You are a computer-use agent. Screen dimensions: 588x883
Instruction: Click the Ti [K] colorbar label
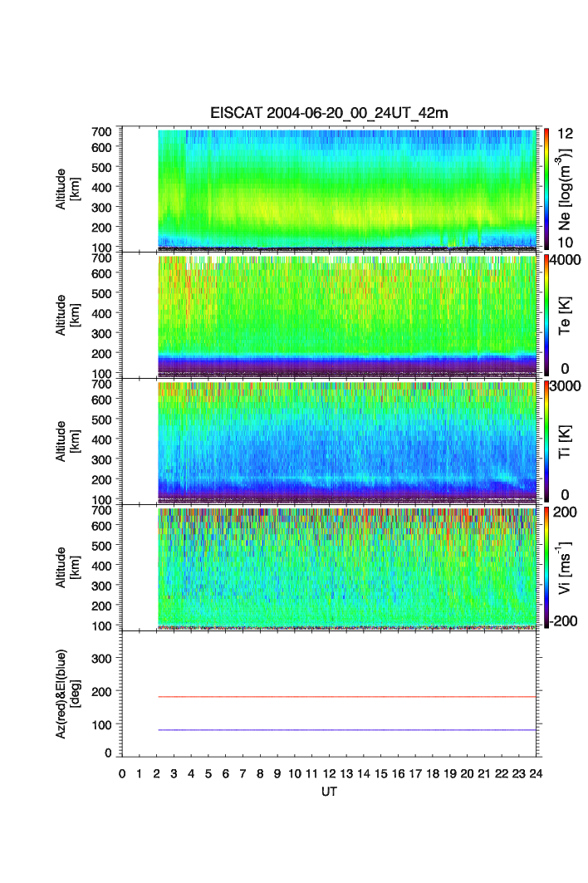pyautogui.click(x=566, y=441)
